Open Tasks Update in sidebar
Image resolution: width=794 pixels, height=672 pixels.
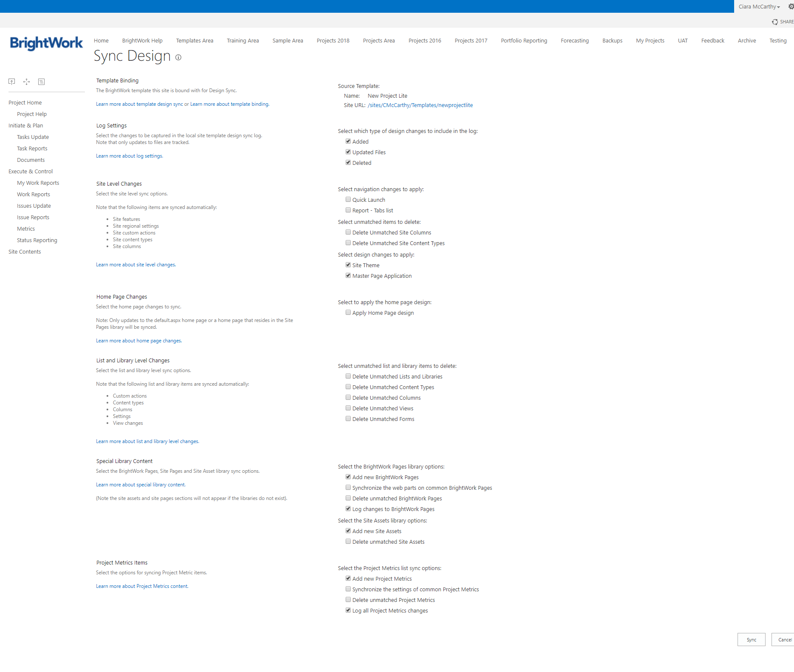click(x=33, y=137)
